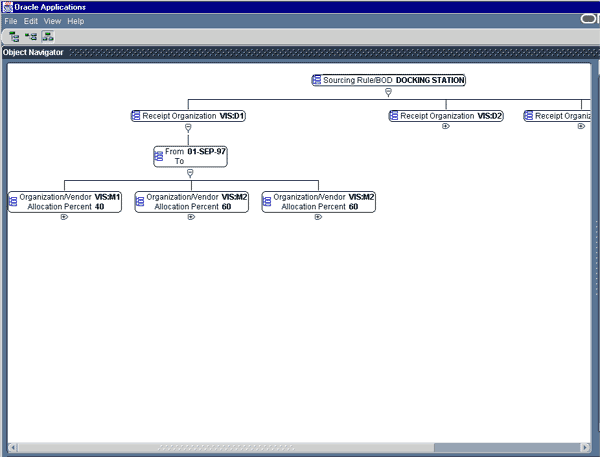The image size is (600, 457).
Task: Select the Sourcing Rule/BOD DOCKING STATION node
Action: (x=388, y=80)
